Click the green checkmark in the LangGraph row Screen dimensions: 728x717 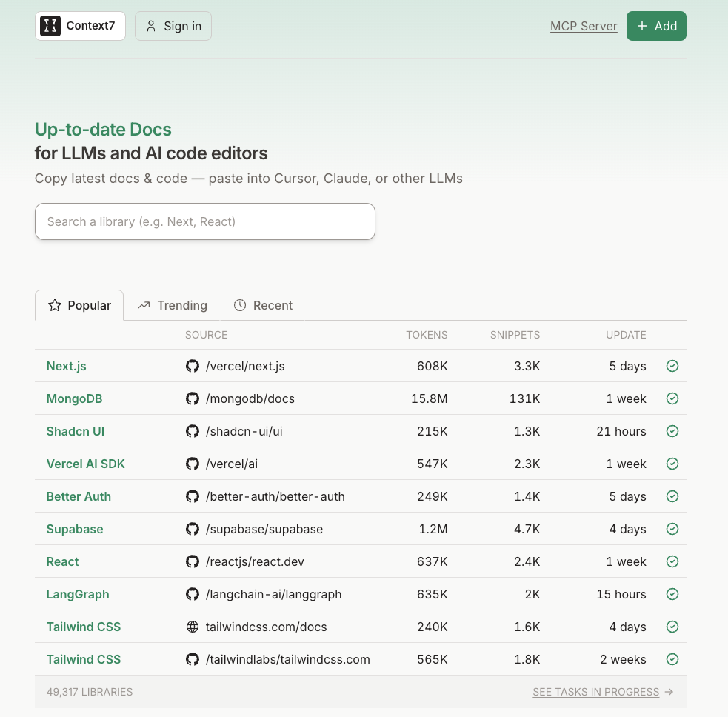point(672,594)
